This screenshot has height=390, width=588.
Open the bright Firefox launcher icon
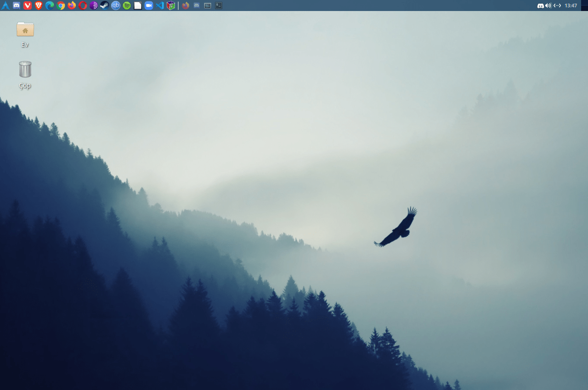72,6
